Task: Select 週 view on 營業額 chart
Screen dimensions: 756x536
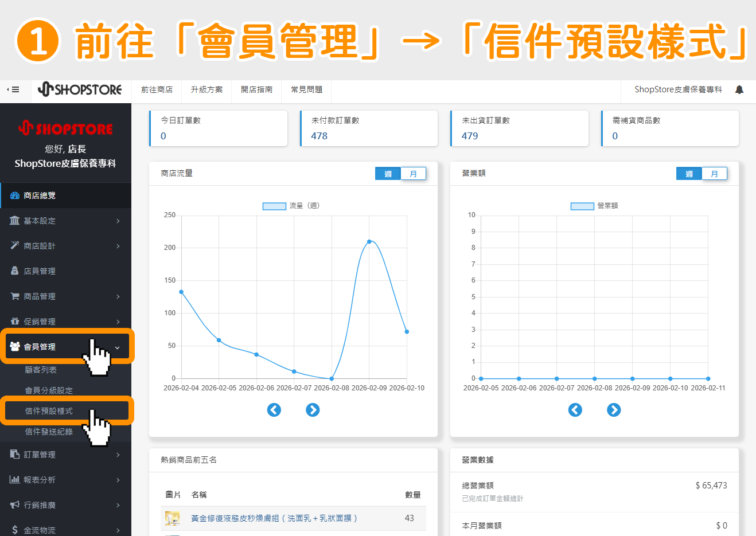Action: coord(689,173)
